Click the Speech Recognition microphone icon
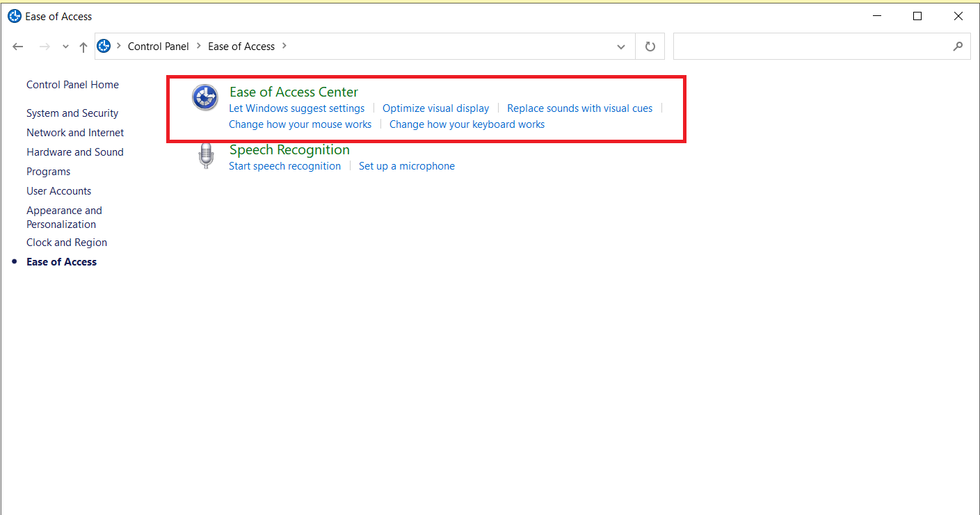 point(205,156)
